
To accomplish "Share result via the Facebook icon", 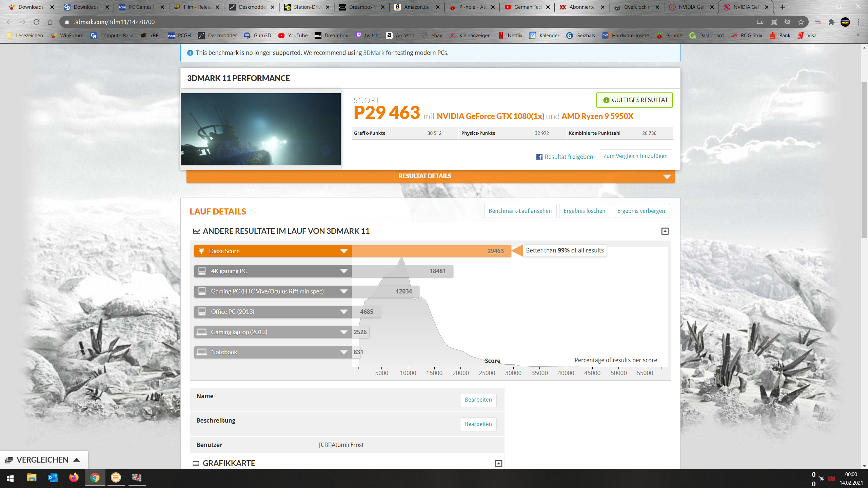I will point(539,157).
